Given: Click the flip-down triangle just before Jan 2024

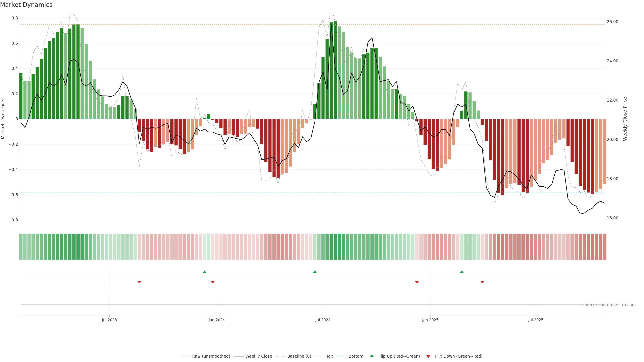Looking at the screenshot, I should click(213, 282).
